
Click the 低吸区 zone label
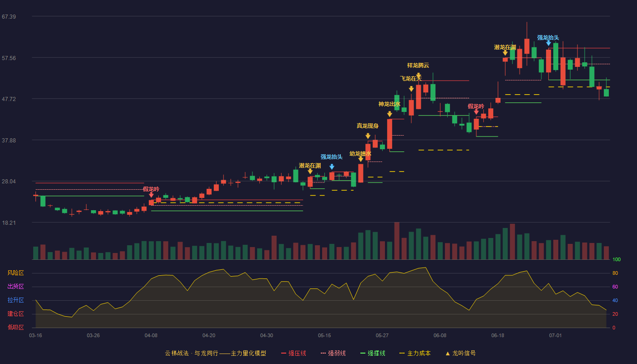click(15, 327)
